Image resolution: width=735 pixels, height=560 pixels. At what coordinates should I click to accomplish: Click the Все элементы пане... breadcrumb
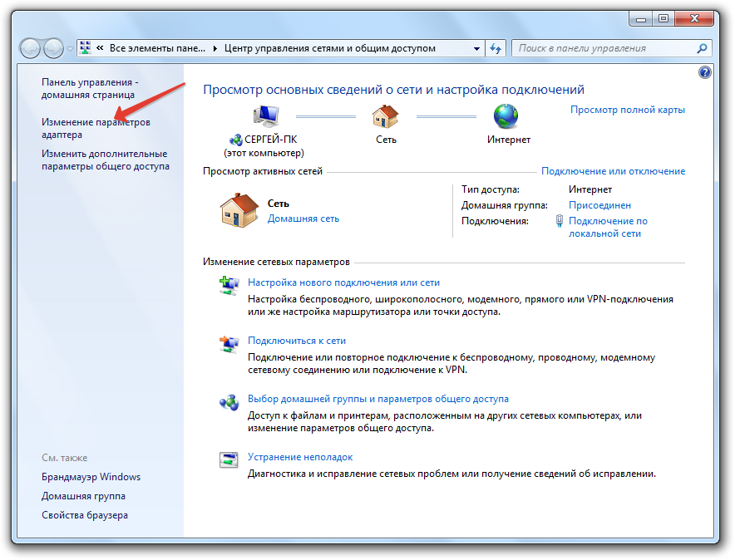[157, 47]
